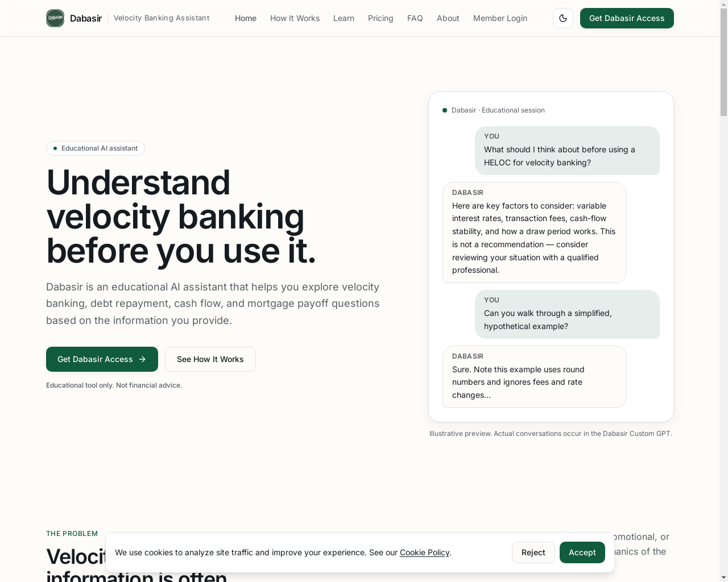The height and width of the screenshot is (582, 728).
Task: Click the green session status dot
Action: click(445, 110)
